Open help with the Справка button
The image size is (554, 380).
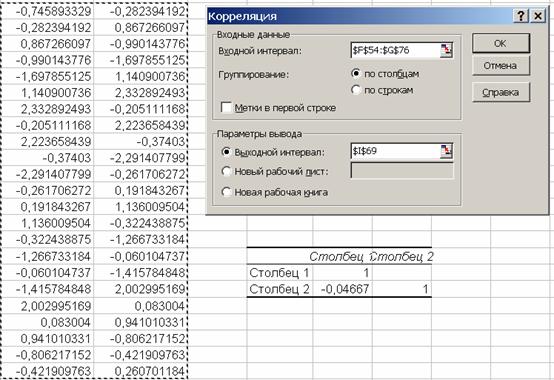(x=501, y=93)
